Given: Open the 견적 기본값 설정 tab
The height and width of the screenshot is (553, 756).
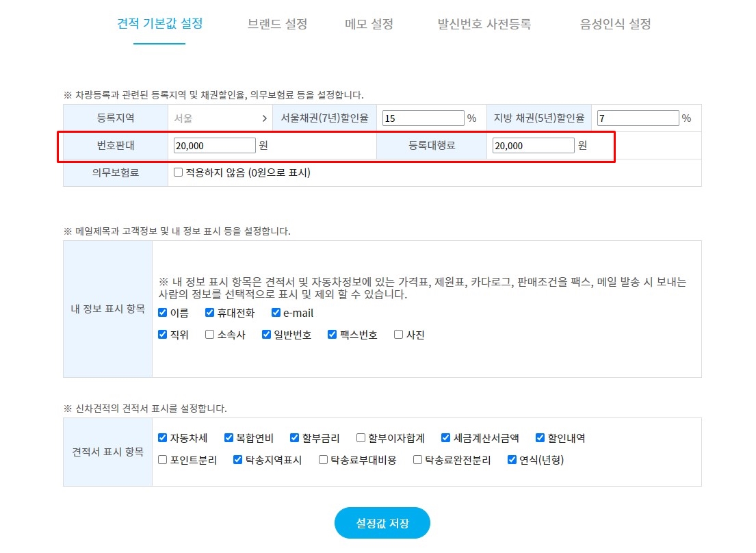Looking at the screenshot, I should coord(159,23).
